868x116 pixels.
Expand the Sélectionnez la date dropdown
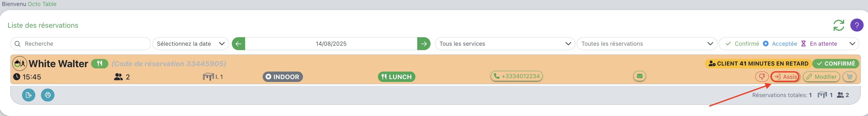click(x=190, y=44)
